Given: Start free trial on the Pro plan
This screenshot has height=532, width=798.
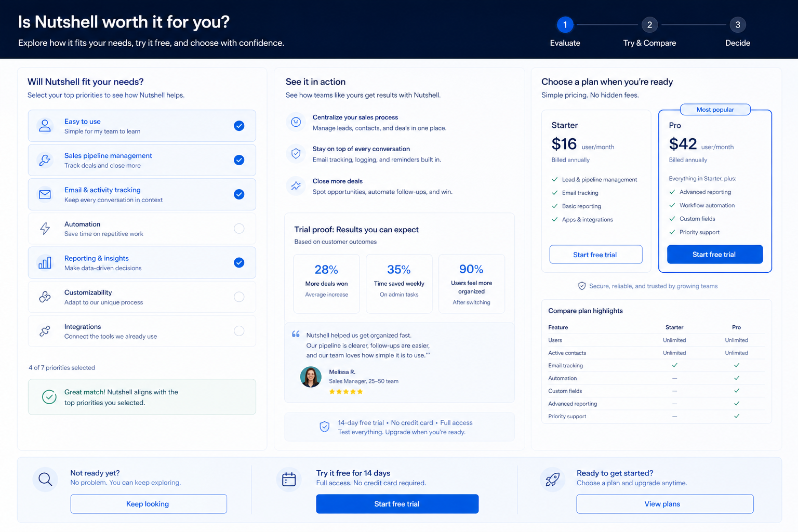Looking at the screenshot, I should click(715, 255).
